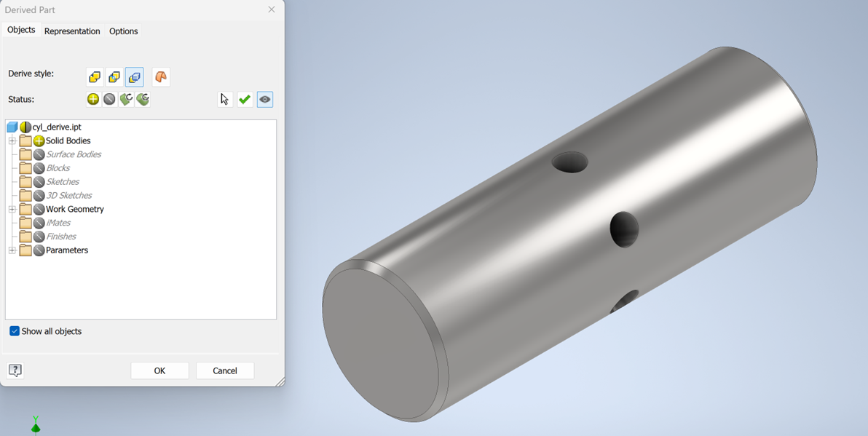Select the Finishes label in the tree

tap(61, 237)
